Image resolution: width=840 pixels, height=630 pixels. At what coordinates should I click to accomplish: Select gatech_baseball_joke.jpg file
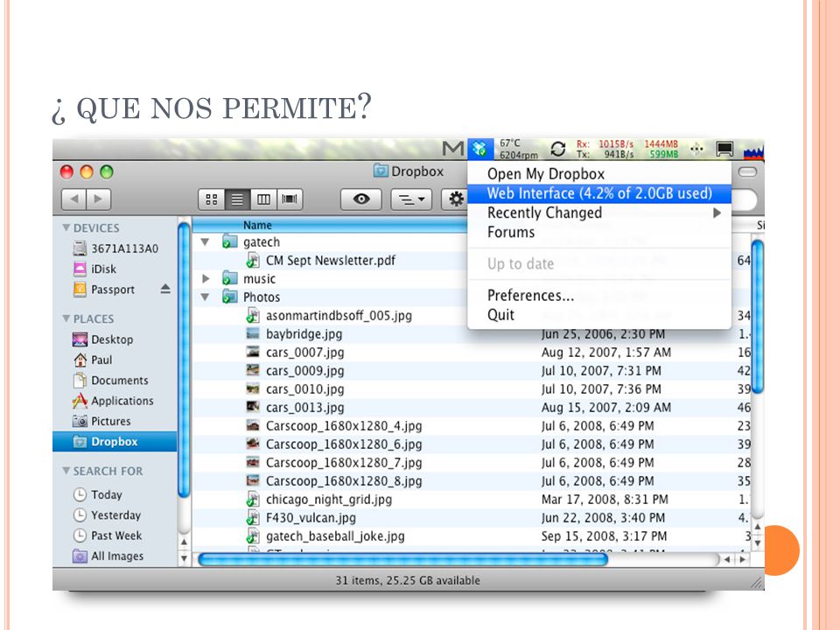(472, 536)
